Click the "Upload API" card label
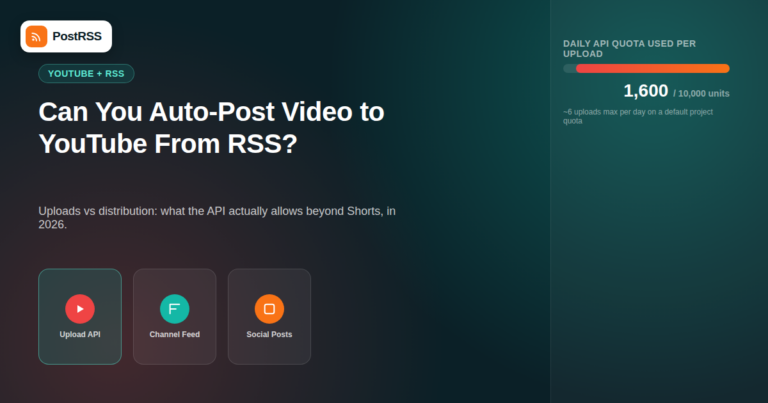The width and height of the screenshot is (768, 403). [x=80, y=334]
